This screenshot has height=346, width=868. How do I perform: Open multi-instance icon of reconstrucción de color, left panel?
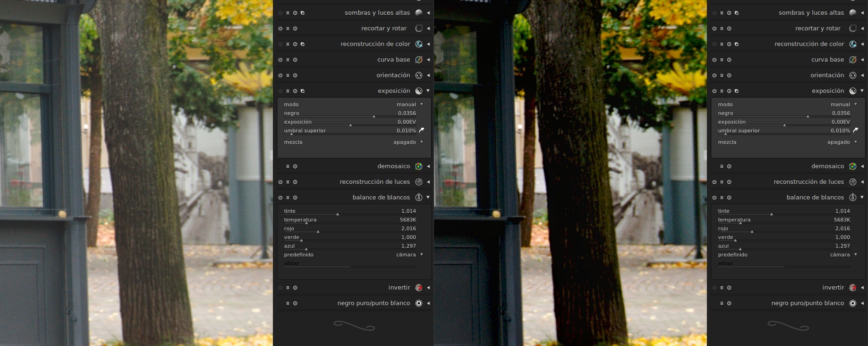coord(303,44)
